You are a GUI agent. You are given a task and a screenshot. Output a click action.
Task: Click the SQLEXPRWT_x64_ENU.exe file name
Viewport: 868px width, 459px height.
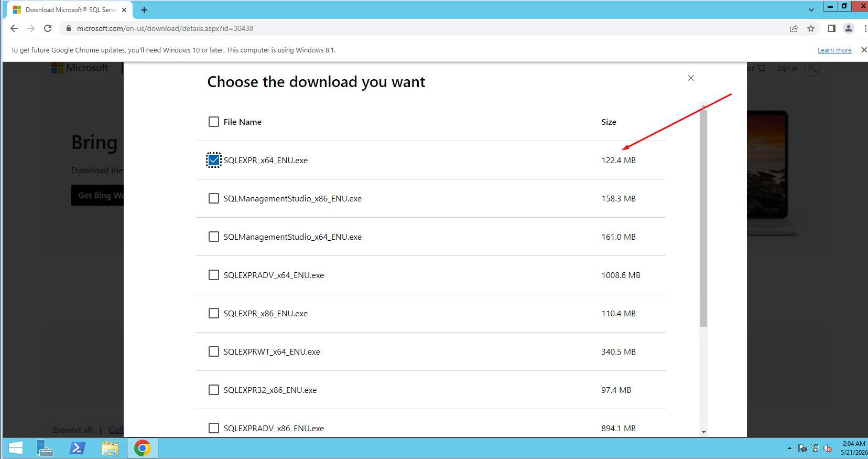(x=272, y=351)
